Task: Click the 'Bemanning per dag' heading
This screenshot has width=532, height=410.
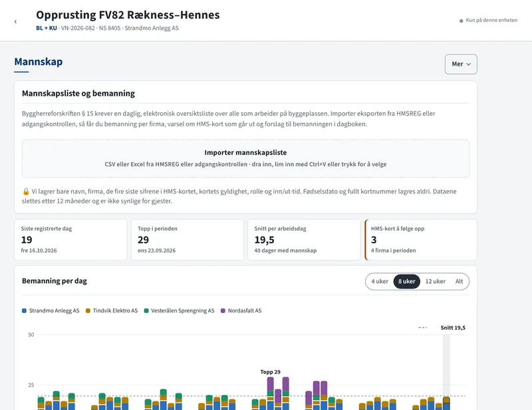Action: click(55, 281)
